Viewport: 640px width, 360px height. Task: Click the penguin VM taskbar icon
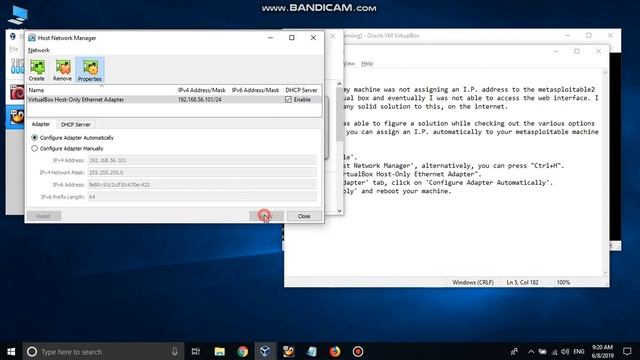[x=289, y=351]
